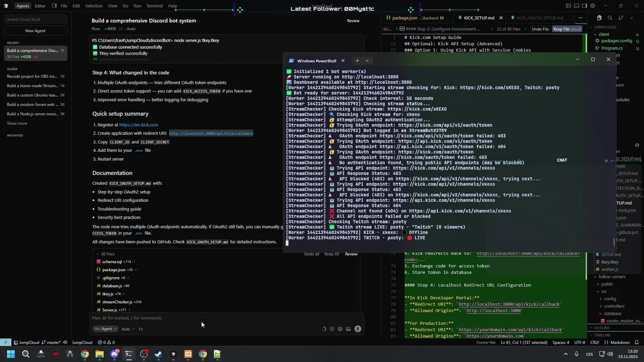Open the https://dev.kick.com link
This screenshot has width=644, height=362.
(x=138, y=125)
